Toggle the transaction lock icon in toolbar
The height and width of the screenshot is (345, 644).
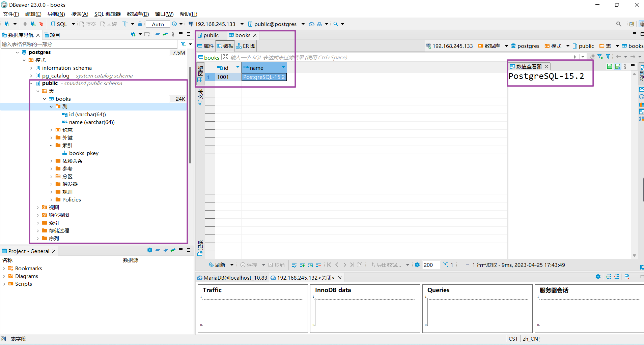click(140, 24)
